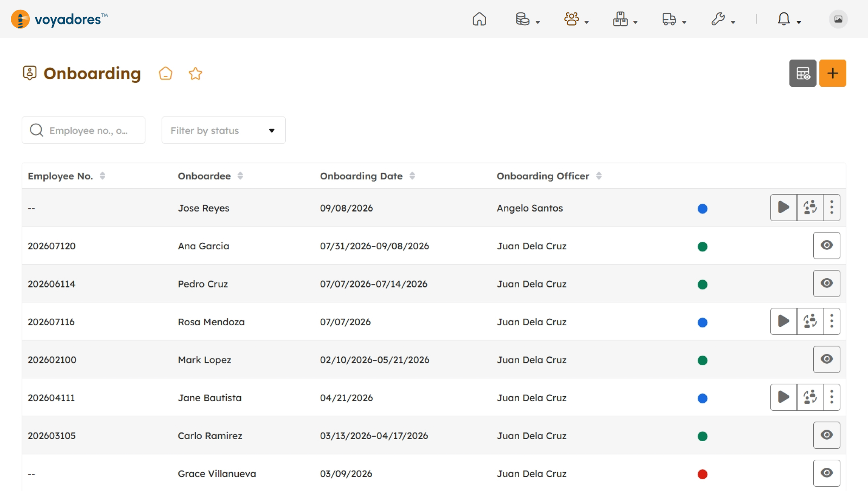View Carlo Ramirez onboarding record
This screenshot has height=491, width=868.
pyautogui.click(x=827, y=435)
